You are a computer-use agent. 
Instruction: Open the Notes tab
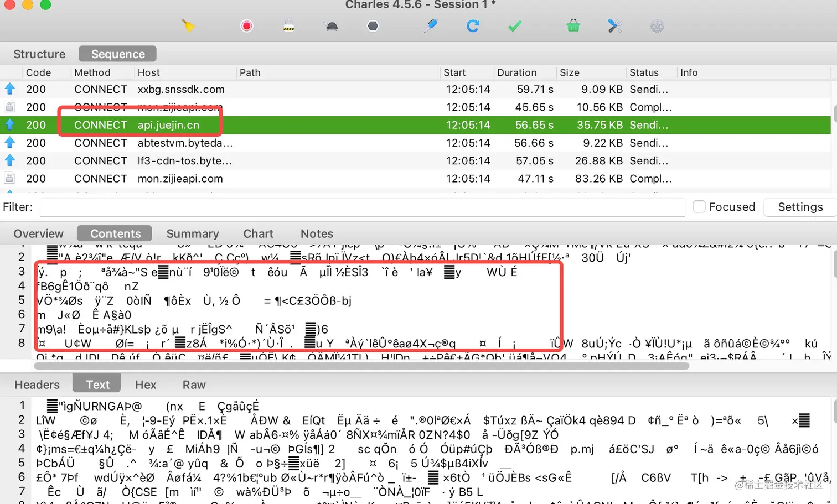pos(317,233)
